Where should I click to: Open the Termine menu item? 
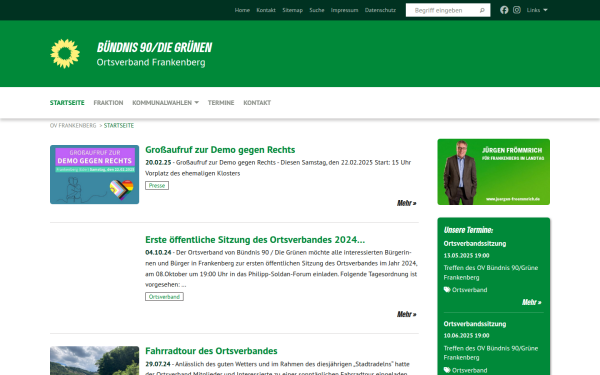(221, 103)
